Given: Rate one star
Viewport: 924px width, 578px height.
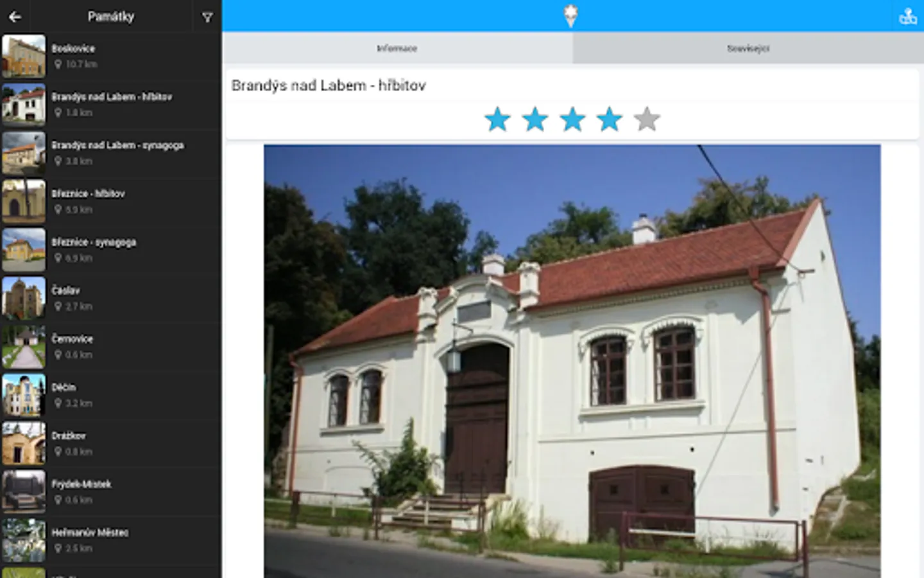Looking at the screenshot, I should [x=497, y=119].
